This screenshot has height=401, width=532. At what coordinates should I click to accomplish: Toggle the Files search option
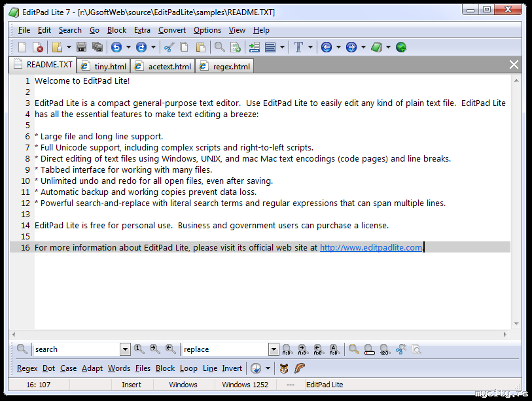pyautogui.click(x=143, y=368)
